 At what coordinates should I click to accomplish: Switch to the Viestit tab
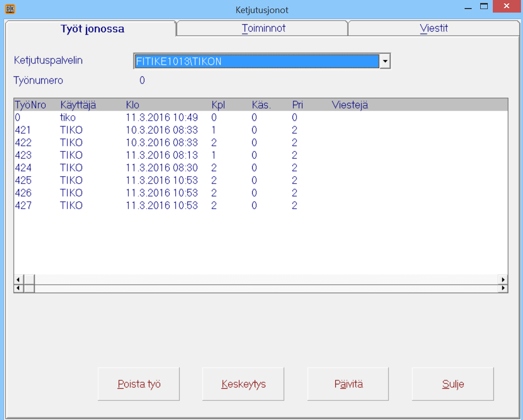pos(433,28)
